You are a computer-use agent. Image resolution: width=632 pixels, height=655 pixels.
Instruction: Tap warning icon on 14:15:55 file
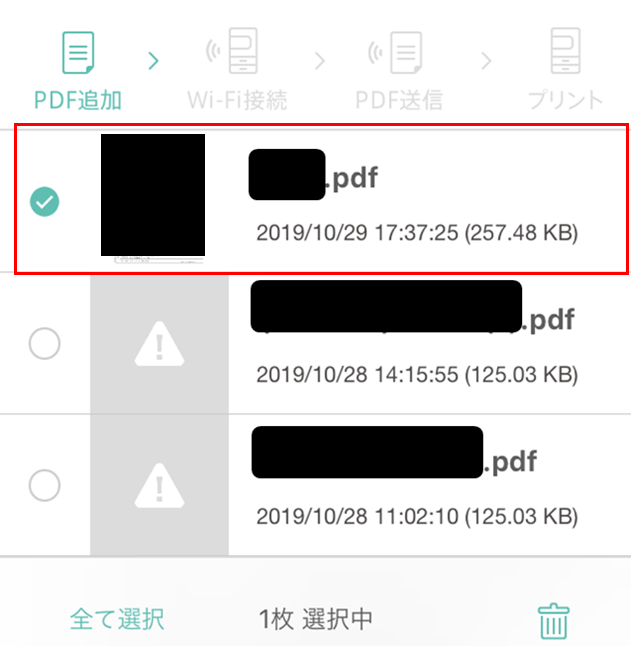coord(159,344)
